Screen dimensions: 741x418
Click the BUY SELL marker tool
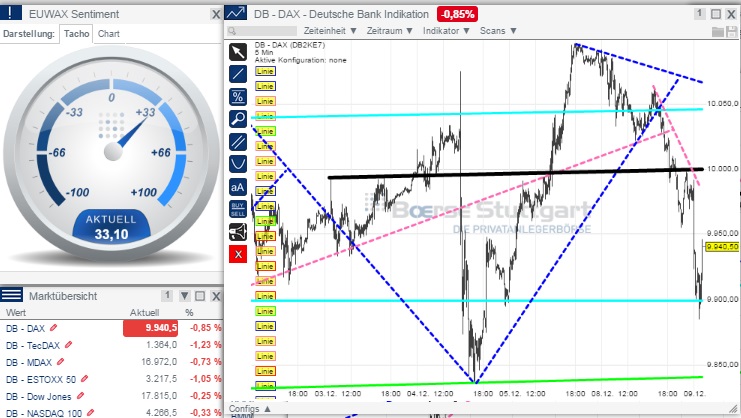pos(238,209)
